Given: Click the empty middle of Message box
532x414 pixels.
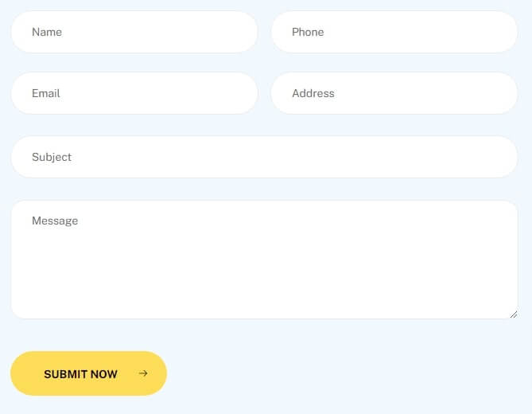Looking at the screenshot, I should coord(264,263).
